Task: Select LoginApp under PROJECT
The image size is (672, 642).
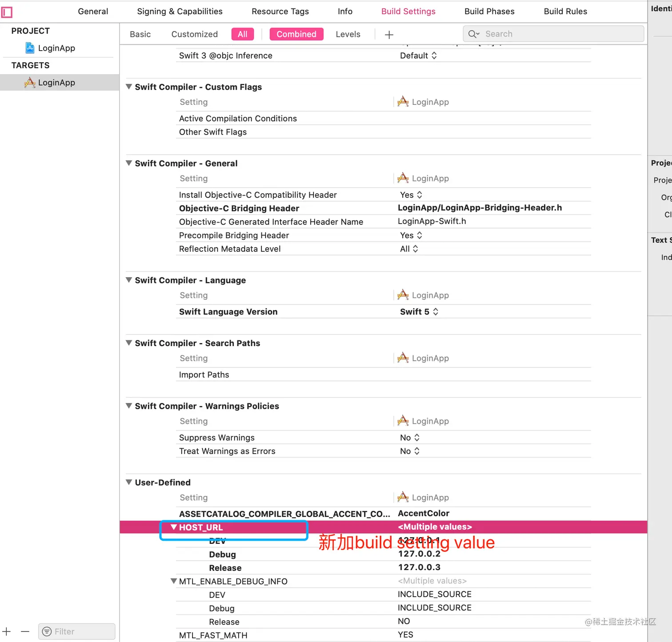Action: pos(56,48)
